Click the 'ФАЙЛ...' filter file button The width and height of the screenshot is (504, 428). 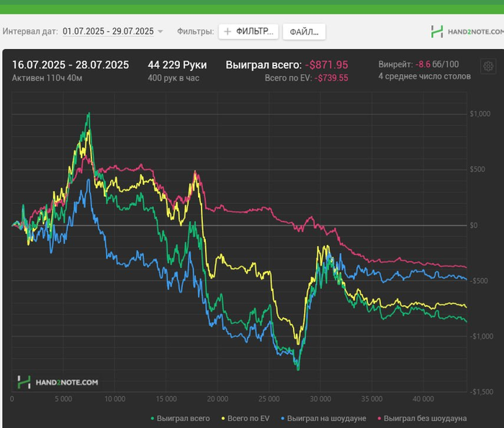[304, 32]
